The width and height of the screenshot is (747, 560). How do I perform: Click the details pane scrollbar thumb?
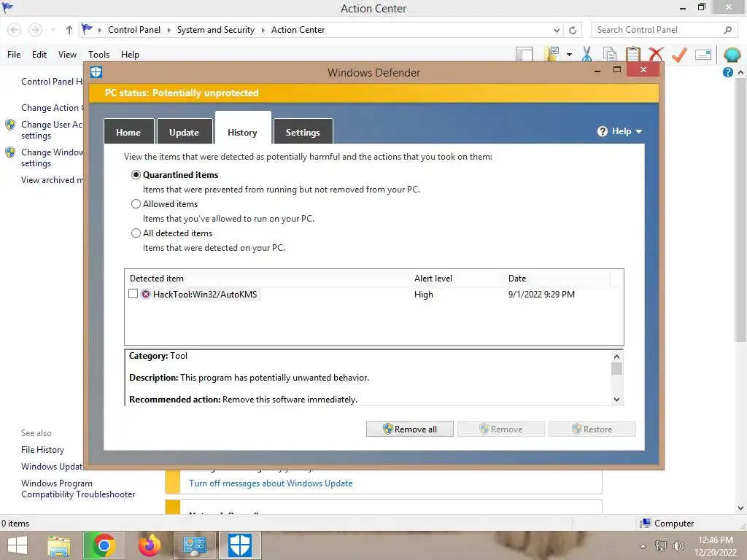point(616,369)
